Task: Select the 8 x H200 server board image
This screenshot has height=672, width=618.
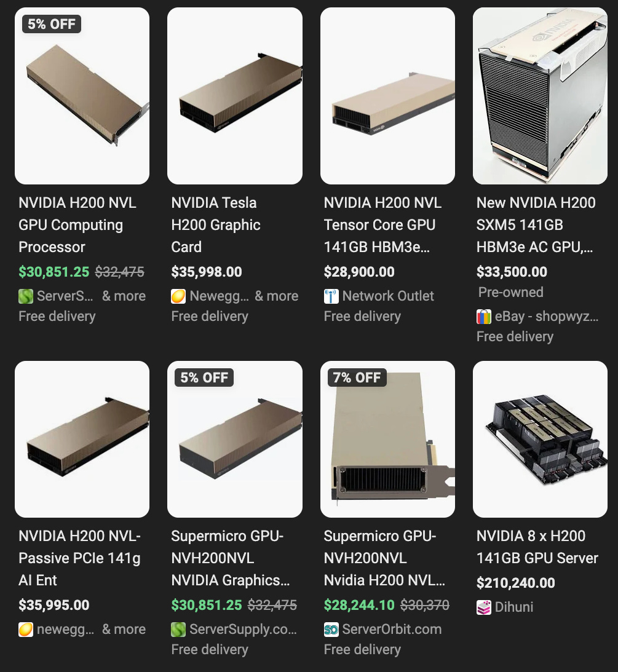Action: (x=540, y=439)
